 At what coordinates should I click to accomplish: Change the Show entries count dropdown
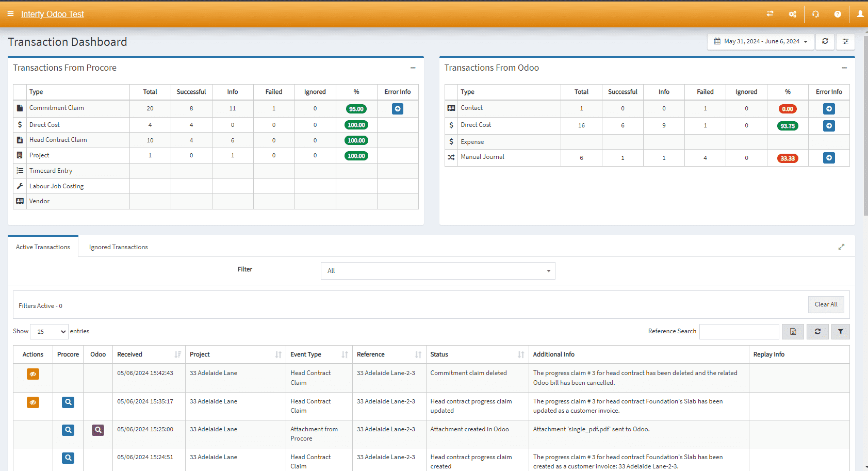pos(48,331)
